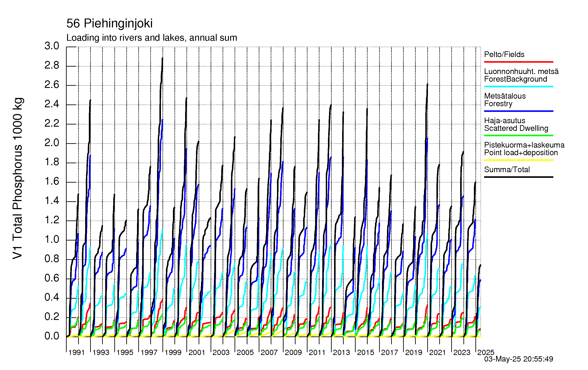Viewport: 588px width, 370px height.
Task: Click the timestamp '03-May-25 20:55:49'
Action: [x=519, y=359]
